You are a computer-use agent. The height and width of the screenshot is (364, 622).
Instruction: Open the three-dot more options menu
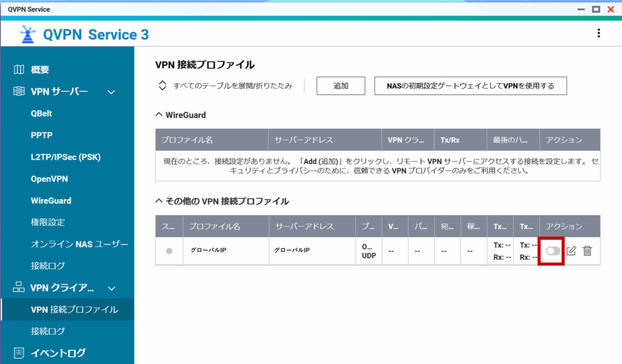[599, 33]
